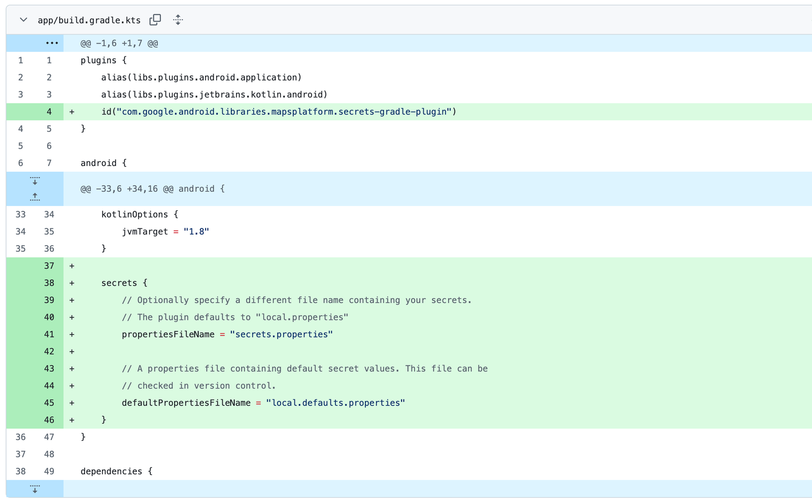Click the first hunk header @@ -1,6 +1,7 @@

(x=119, y=44)
